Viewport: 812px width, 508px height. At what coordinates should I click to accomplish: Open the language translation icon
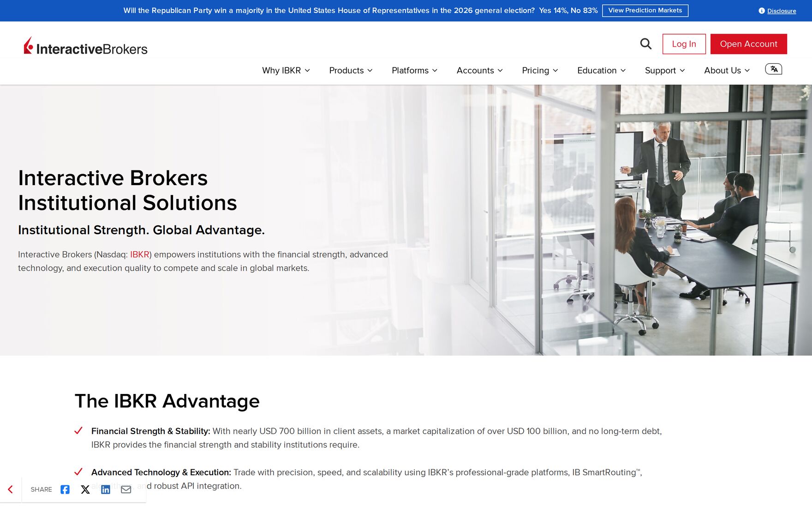point(774,69)
